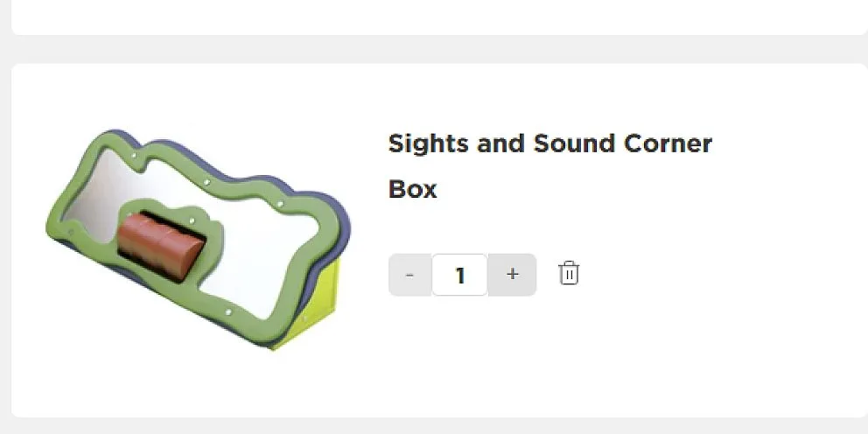
Task: Reduce the Sights and Sound Corner Box count
Action: (410, 275)
